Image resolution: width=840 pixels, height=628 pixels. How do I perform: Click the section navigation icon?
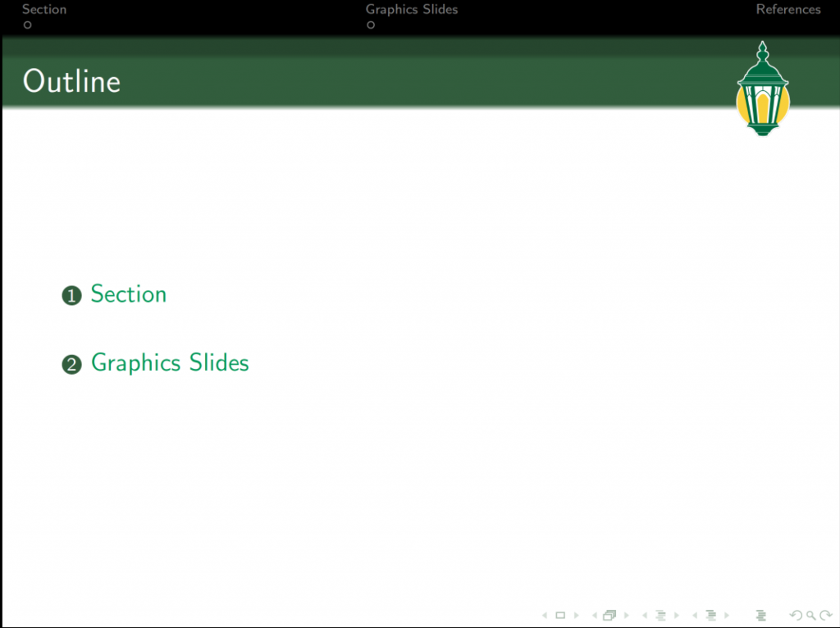tap(711, 615)
